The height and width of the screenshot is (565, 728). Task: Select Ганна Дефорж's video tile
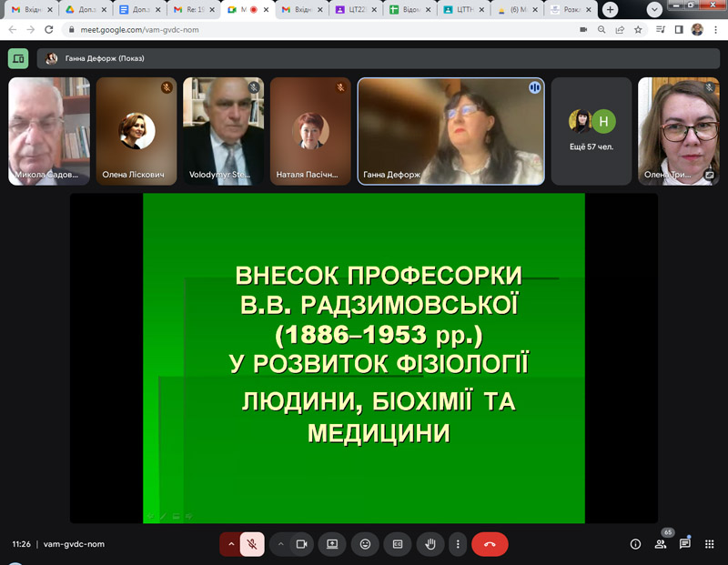[450, 131]
